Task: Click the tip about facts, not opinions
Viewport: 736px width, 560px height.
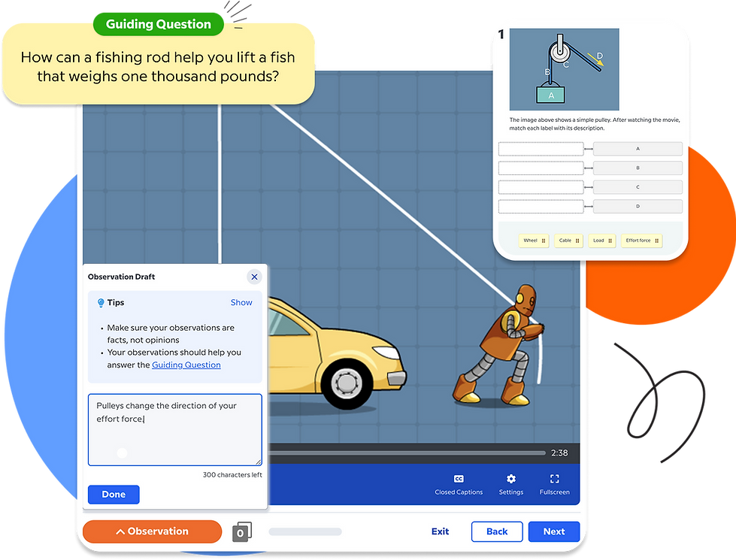Action: (x=171, y=334)
